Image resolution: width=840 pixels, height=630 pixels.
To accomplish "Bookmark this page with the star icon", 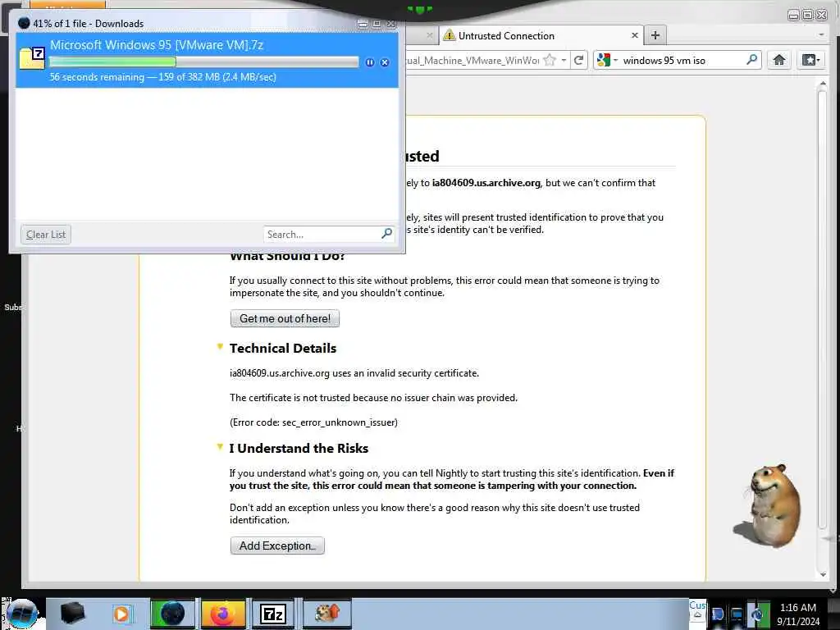I will pos(549,60).
